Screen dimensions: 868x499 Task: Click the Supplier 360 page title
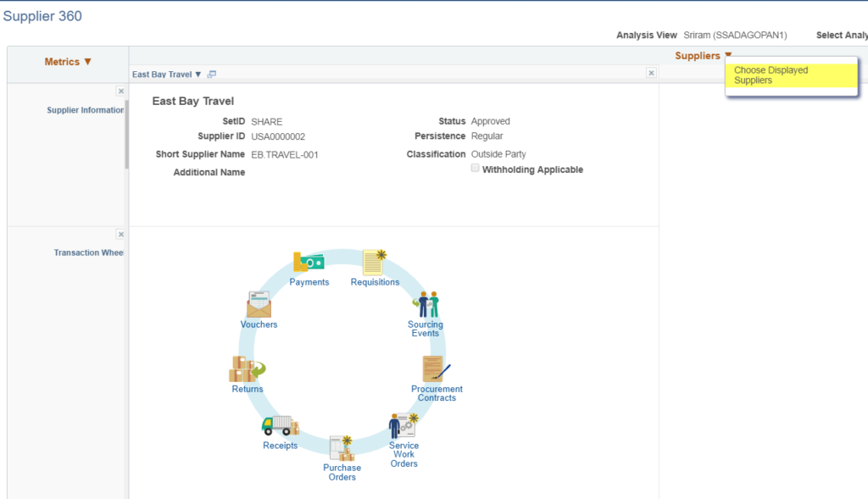click(x=42, y=16)
